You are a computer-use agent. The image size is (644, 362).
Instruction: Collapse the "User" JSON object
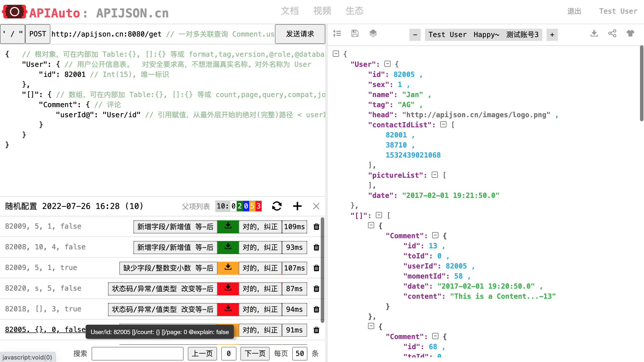387,64
